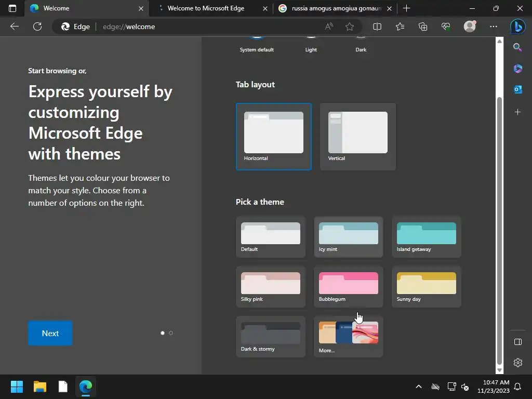
Task: Click the page scrollbar down arrow
Action: [x=499, y=370]
